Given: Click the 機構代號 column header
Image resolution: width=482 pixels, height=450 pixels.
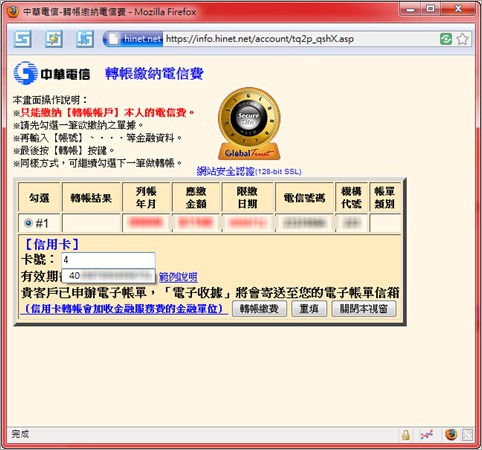Looking at the screenshot, I should point(351,197).
